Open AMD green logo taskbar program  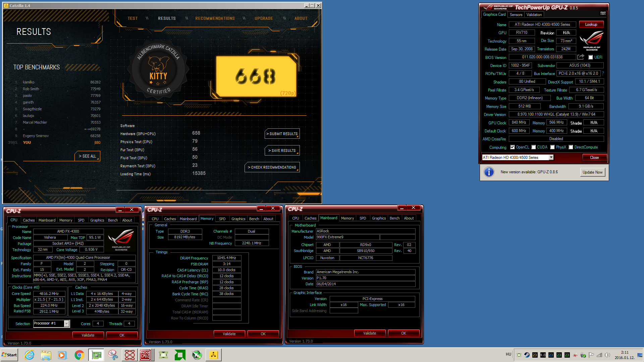pyautogui.click(x=180, y=355)
